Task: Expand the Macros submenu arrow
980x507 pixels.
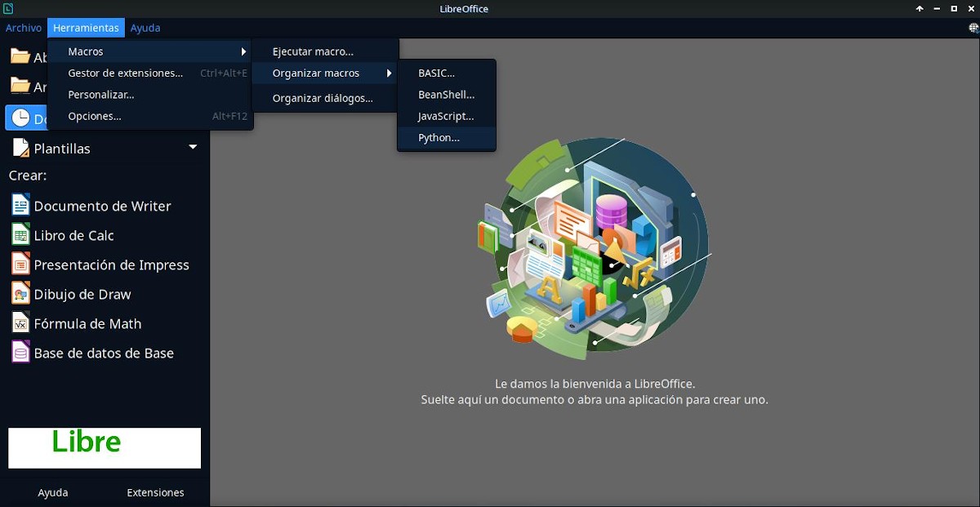Action: (x=243, y=51)
